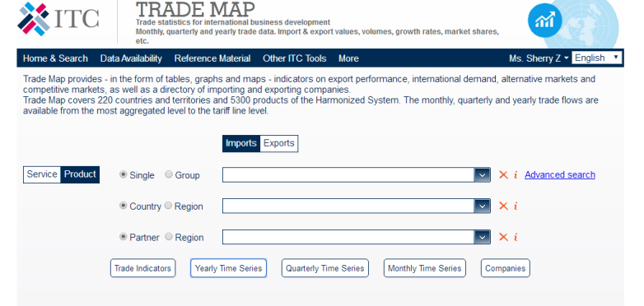Clear the product field with orange X

coord(503,174)
